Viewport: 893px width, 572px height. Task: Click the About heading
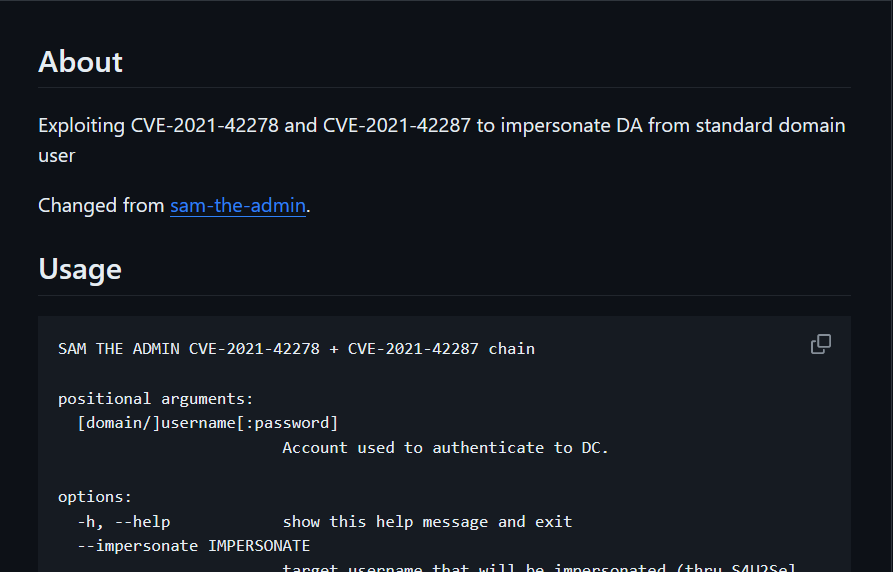coord(80,62)
